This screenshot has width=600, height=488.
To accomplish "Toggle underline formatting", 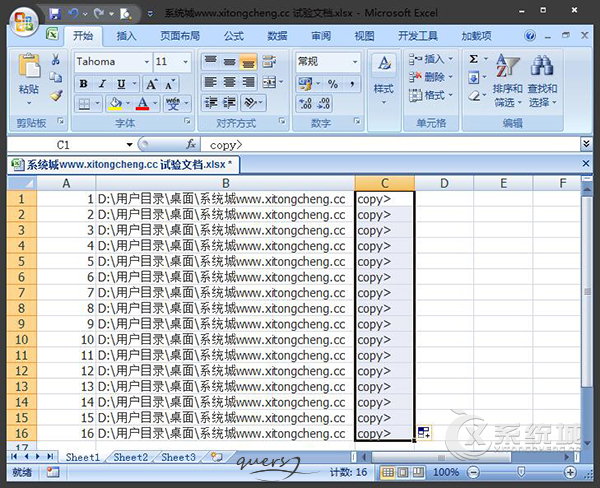I will click(121, 84).
